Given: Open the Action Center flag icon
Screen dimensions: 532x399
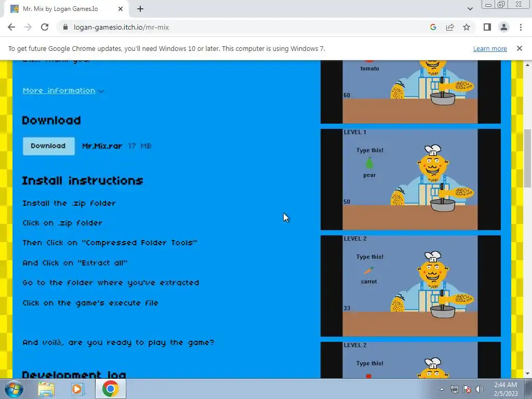Looking at the screenshot, I should (467, 389).
